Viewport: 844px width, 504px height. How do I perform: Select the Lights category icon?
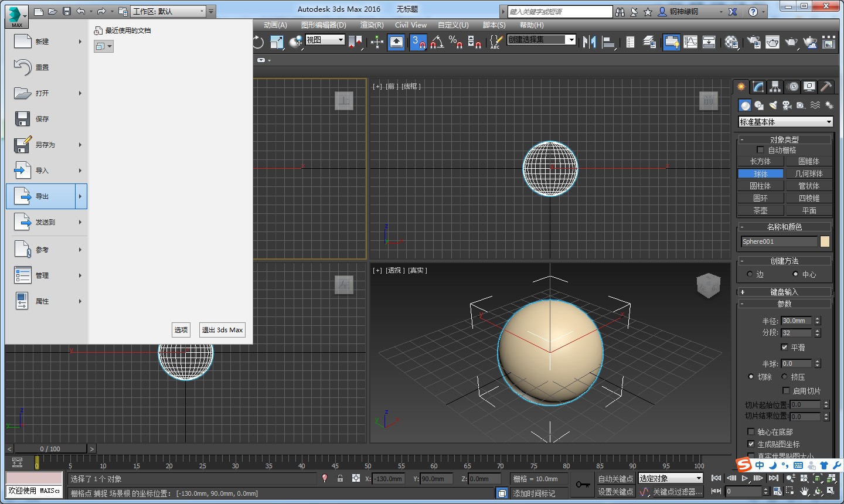773,105
